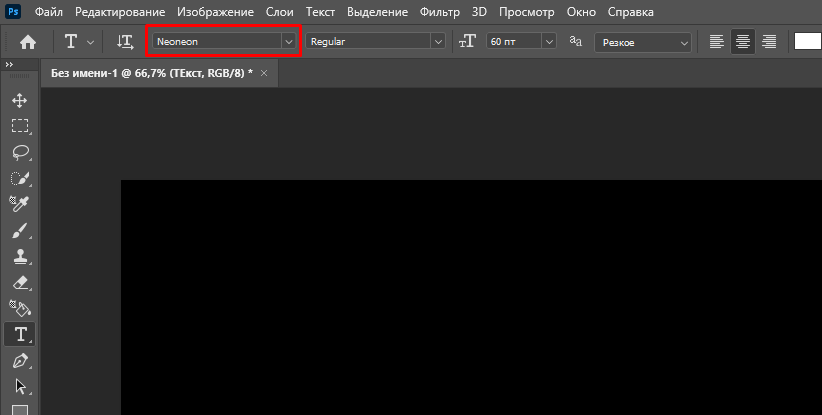Close the Без имени-1 document tab
The height and width of the screenshot is (415, 822).
click(x=264, y=73)
